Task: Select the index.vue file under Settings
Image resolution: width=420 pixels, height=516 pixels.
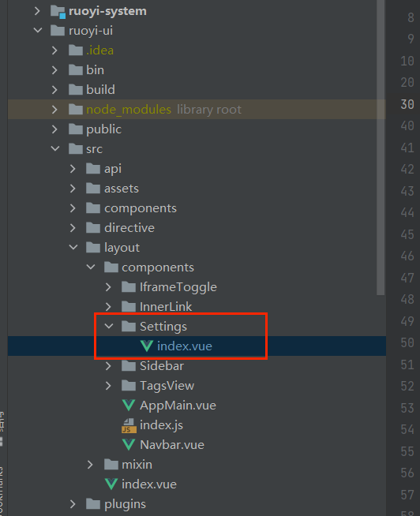Action: point(185,346)
